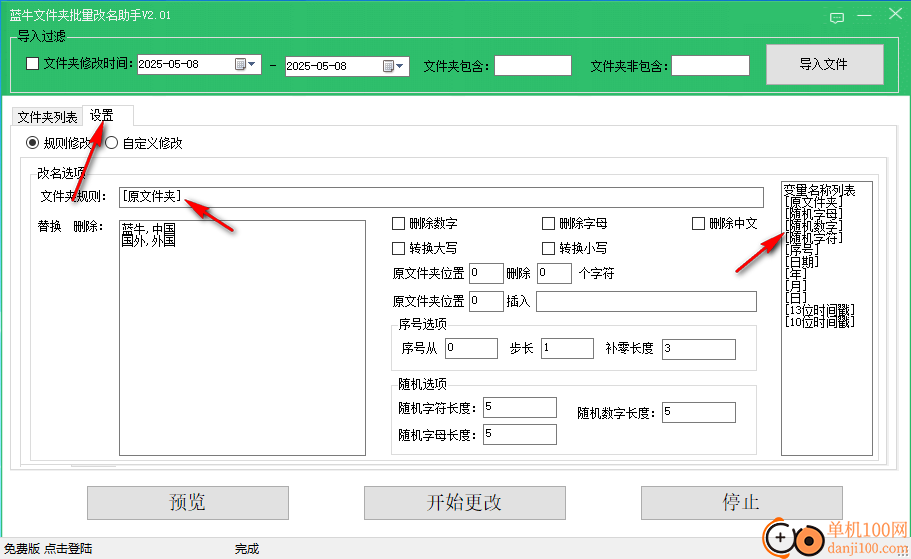Viewport: 911px width, 559px height.
Task: Select the 设置 tab
Action: (102, 116)
